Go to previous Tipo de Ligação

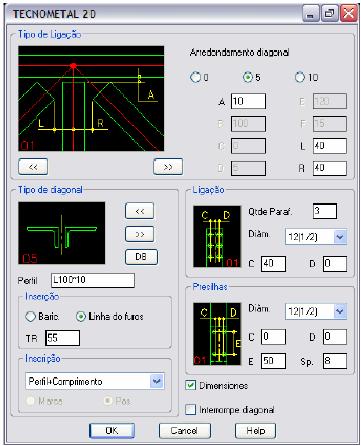click(x=33, y=167)
